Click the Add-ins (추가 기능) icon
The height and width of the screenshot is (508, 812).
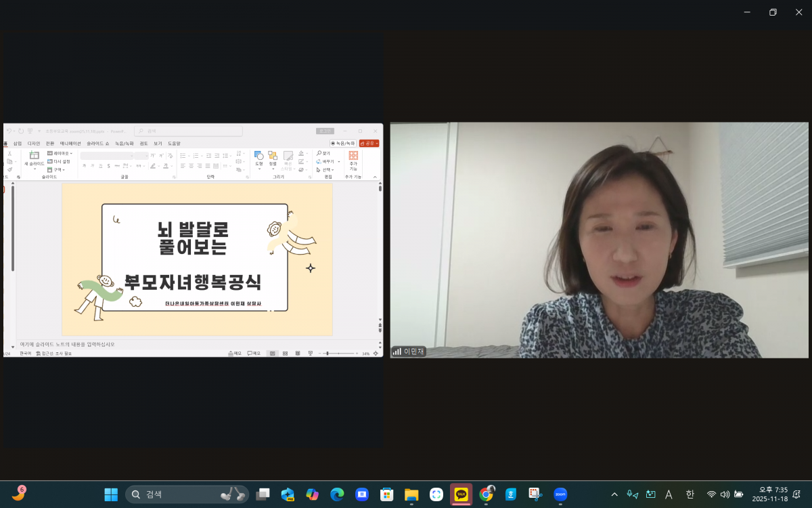point(353,156)
